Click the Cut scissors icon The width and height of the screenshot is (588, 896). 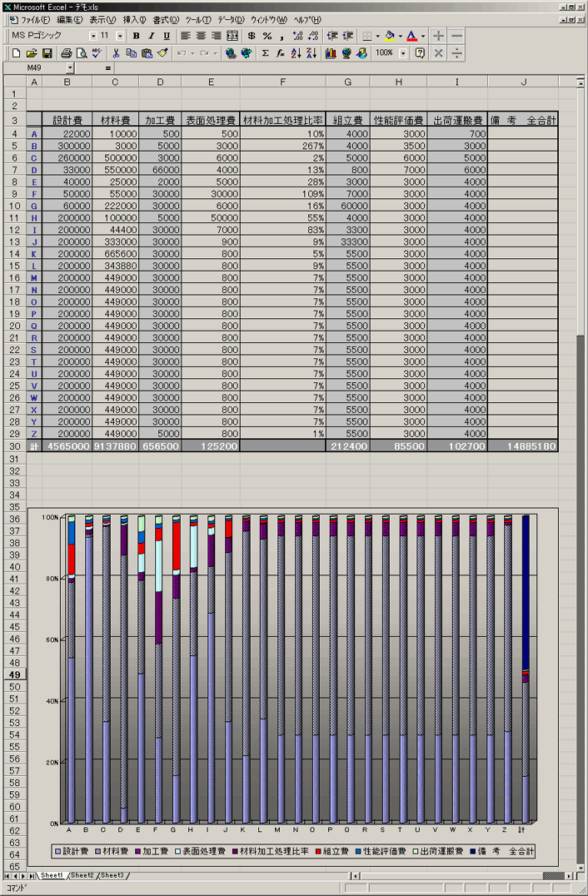[x=116, y=53]
